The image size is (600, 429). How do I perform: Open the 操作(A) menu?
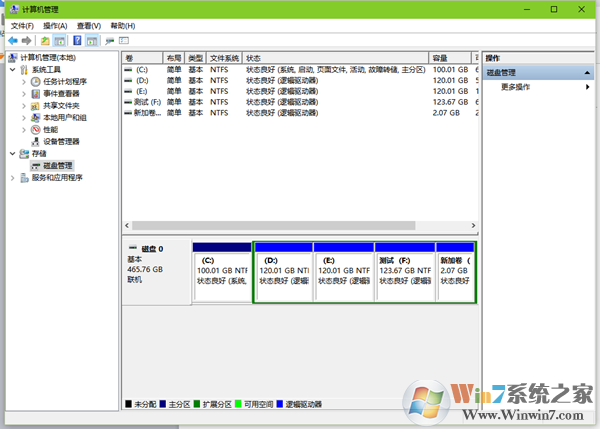pyautogui.click(x=55, y=25)
